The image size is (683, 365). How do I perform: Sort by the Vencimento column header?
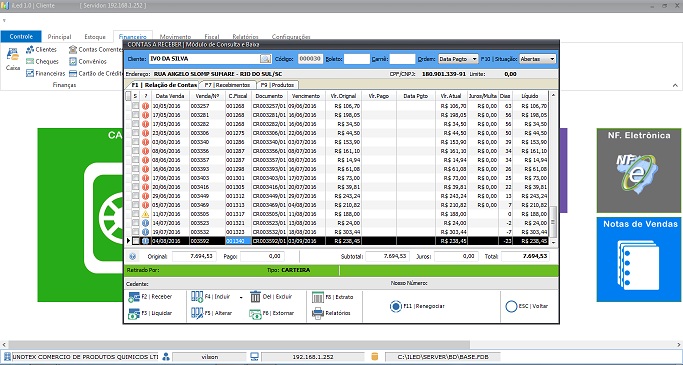pos(306,96)
